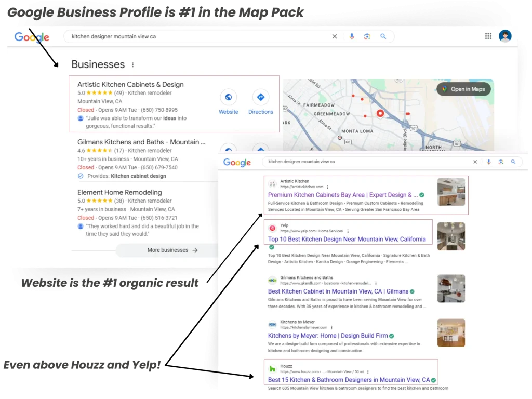Viewport: 532px width, 399px height.
Task: Click Gilmans Kitchens and Baths favicon
Action: [x=272, y=280]
